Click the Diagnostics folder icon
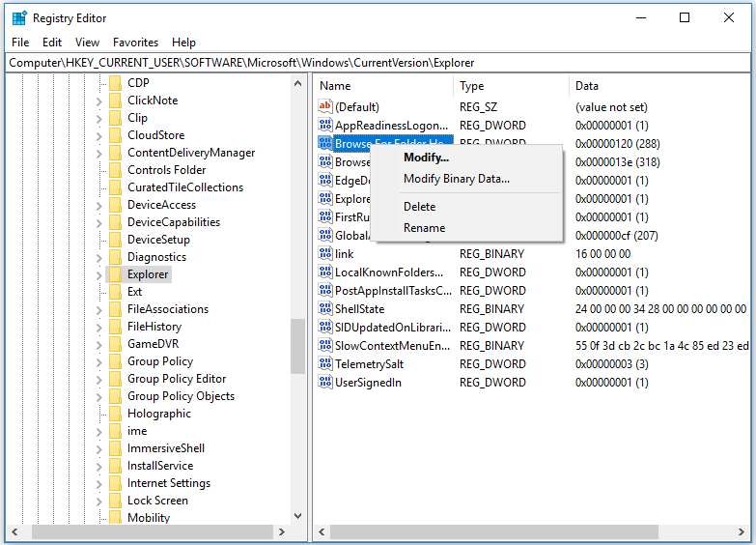Image resolution: width=756 pixels, height=545 pixels. [x=115, y=257]
